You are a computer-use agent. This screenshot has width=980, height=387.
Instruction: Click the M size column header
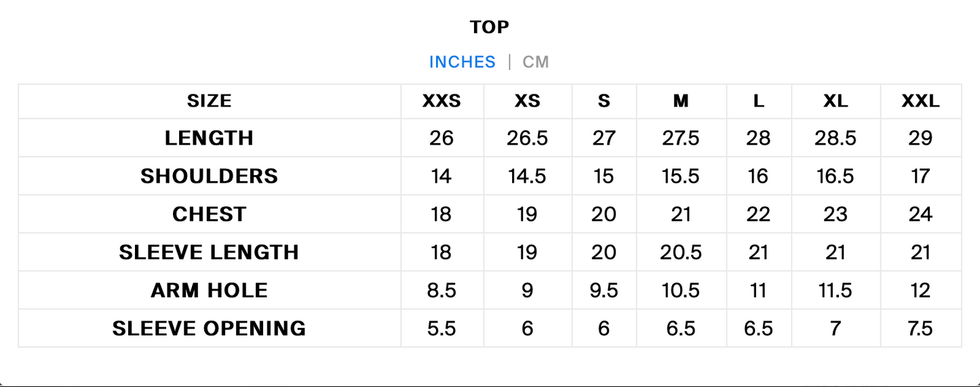click(x=681, y=101)
